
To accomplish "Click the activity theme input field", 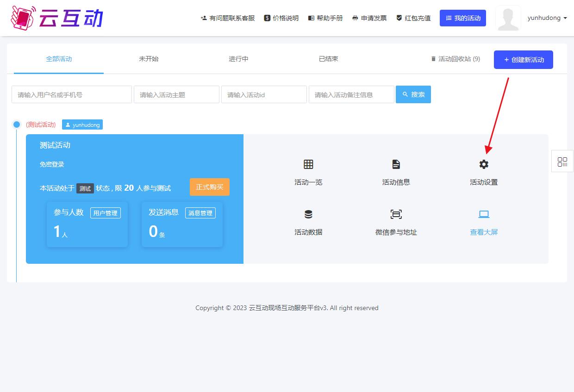I will [x=176, y=94].
